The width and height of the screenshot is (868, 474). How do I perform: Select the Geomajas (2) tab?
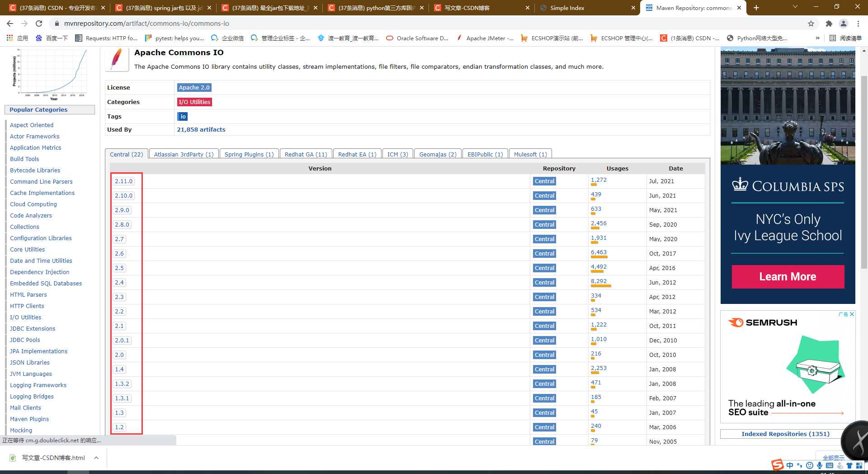[438, 154]
